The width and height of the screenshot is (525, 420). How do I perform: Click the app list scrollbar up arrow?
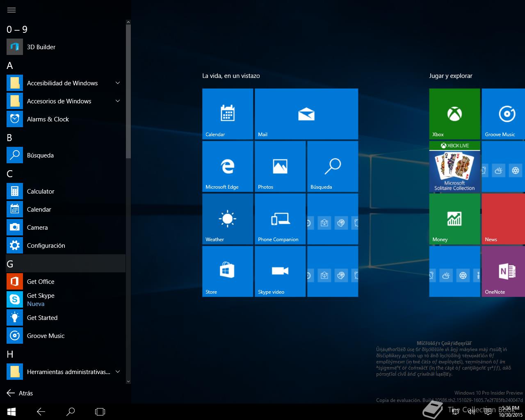click(128, 22)
